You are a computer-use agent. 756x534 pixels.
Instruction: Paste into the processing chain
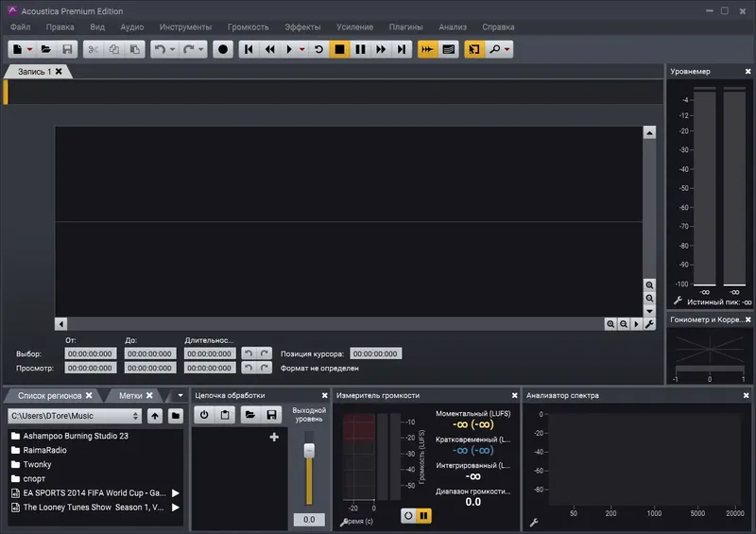click(x=225, y=414)
